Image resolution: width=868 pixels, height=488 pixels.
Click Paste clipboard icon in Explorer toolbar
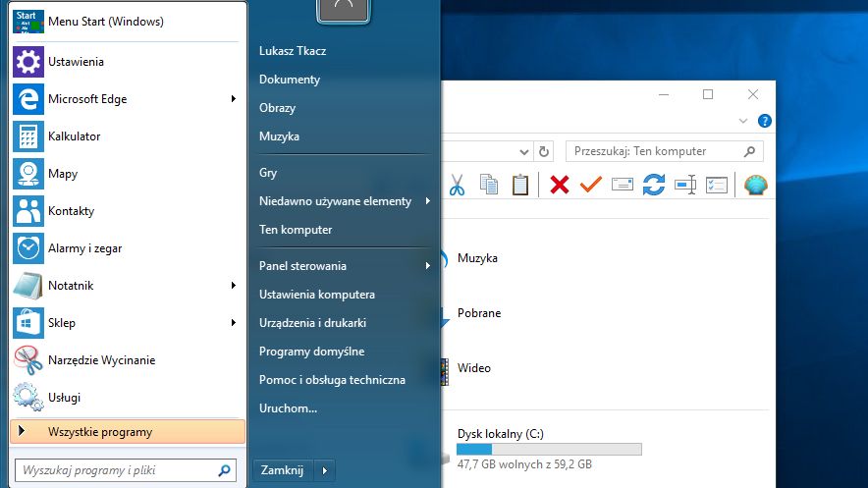point(520,185)
